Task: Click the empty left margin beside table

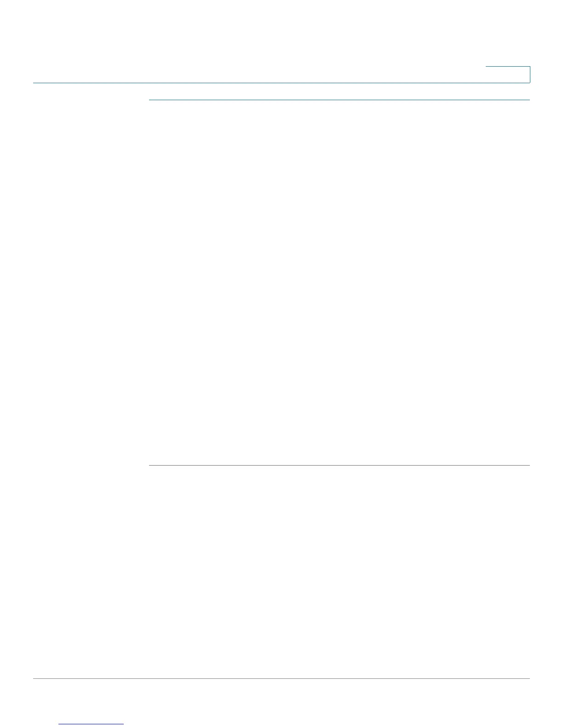Action: [x=91, y=282]
